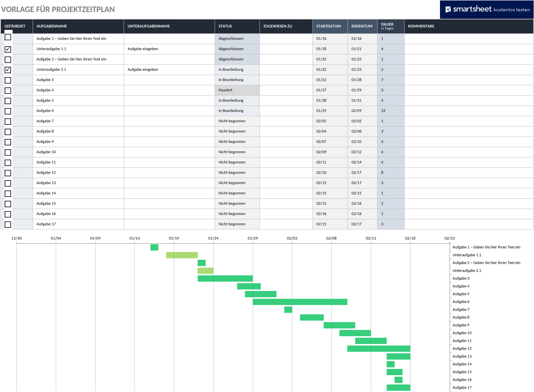
Task: Click the Gantt bar for Aufgabe 3
Action: (x=225, y=279)
